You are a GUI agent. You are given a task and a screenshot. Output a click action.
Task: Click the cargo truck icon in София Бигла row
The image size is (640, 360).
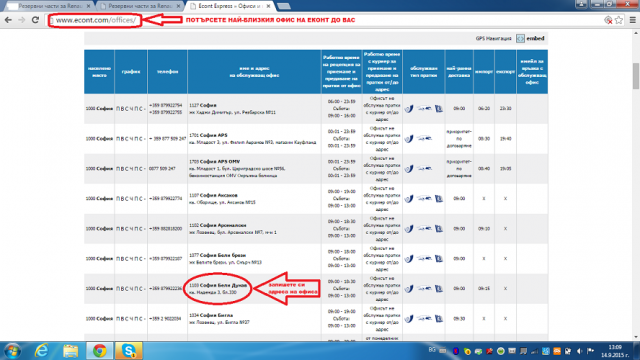[424, 318]
